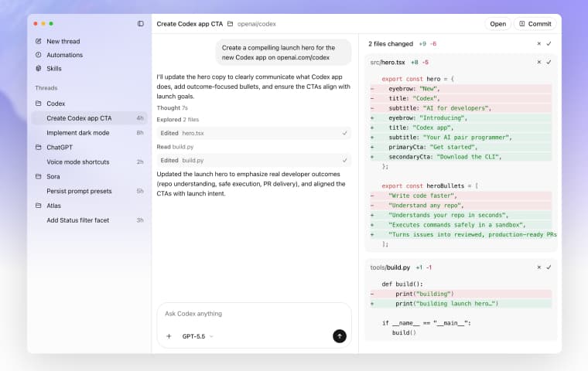Toggle the sidebar panel icon
Screen dimensions: 588x371
click(141, 24)
